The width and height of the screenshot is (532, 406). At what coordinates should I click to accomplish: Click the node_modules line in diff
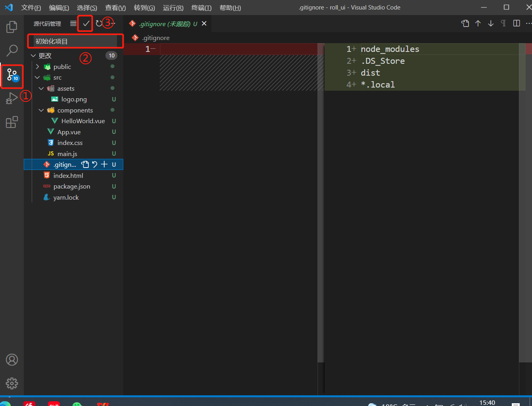(x=390, y=49)
